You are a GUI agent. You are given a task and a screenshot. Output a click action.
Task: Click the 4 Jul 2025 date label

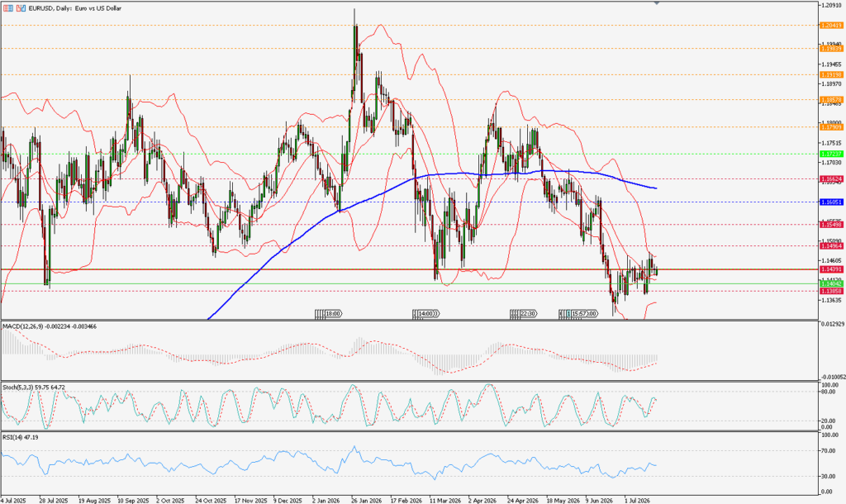coord(13,501)
